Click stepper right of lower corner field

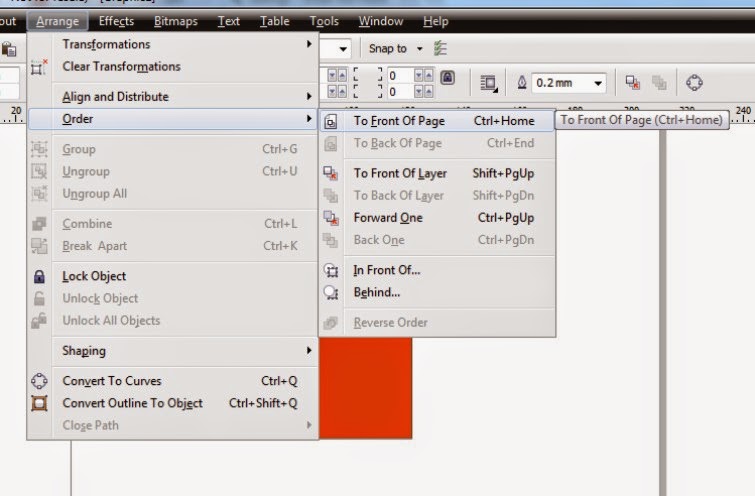click(423, 91)
